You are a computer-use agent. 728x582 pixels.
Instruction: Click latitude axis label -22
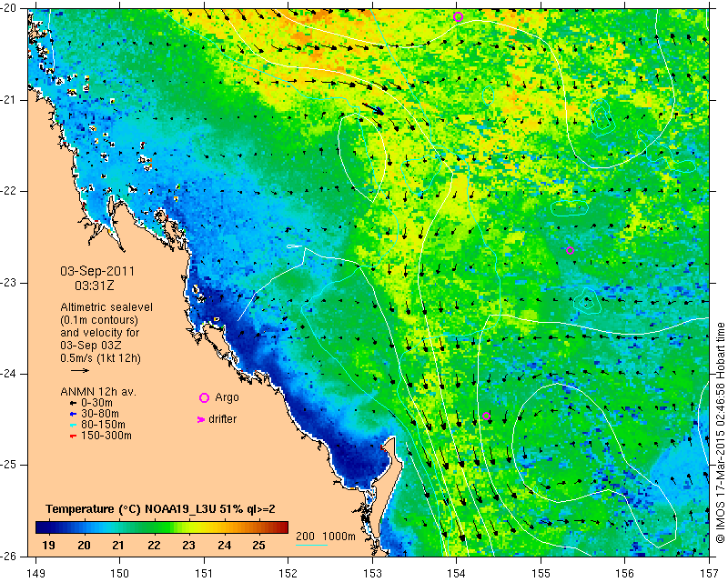click(9, 191)
